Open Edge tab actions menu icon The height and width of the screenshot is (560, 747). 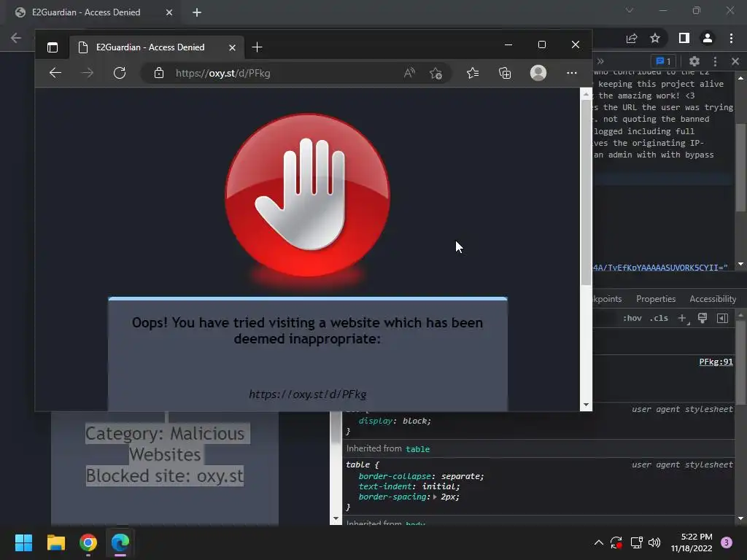[53, 47]
